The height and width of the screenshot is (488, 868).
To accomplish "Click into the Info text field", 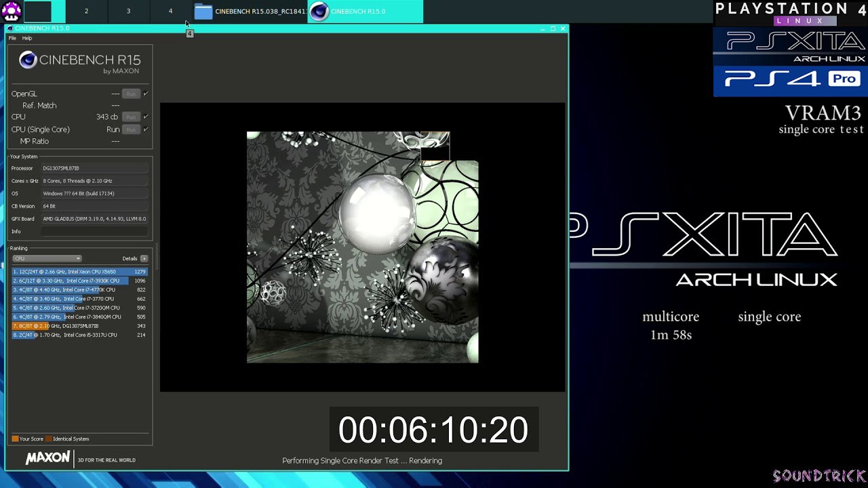I will [94, 232].
